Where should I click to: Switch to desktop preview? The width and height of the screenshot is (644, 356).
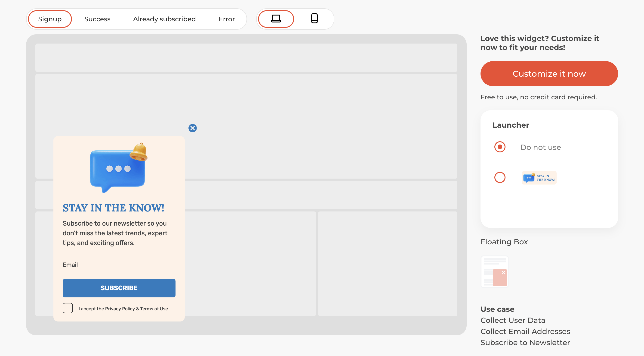[275, 19]
